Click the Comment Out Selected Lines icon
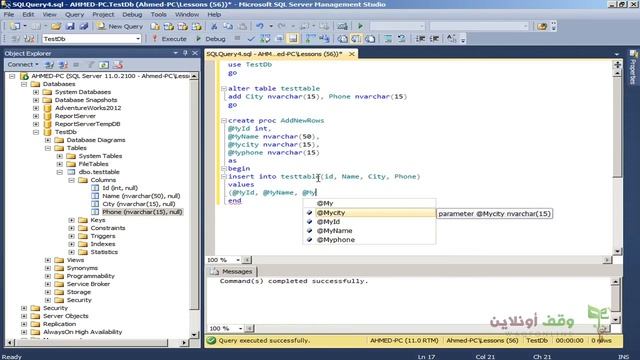 [388, 39]
